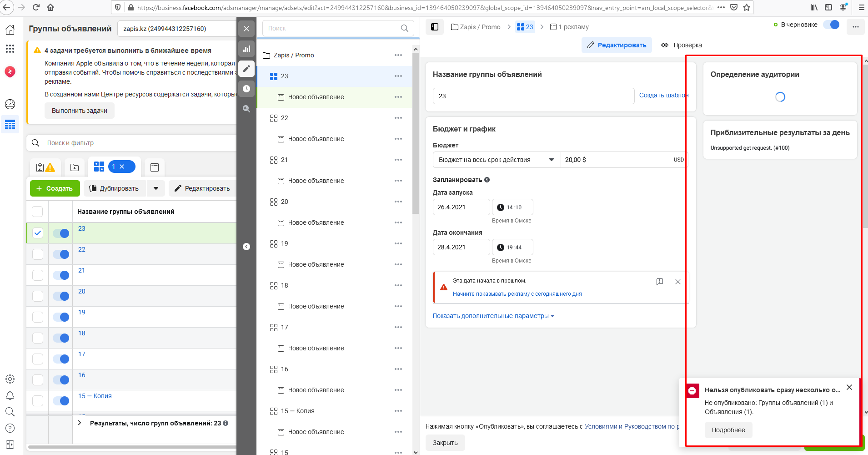The width and height of the screenshot is (868, 455).
Task: Open the notifications bell icon
Action: click(10, 395)
